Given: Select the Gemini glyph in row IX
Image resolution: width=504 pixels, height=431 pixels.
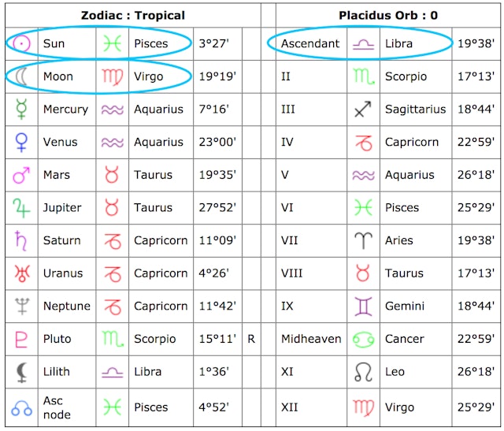Looking at the screenshot, I should click(363, 306).
